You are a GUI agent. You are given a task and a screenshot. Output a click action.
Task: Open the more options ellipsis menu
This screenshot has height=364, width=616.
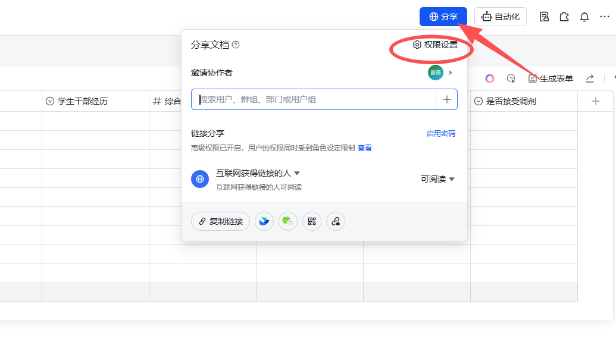tap(605, 17)
